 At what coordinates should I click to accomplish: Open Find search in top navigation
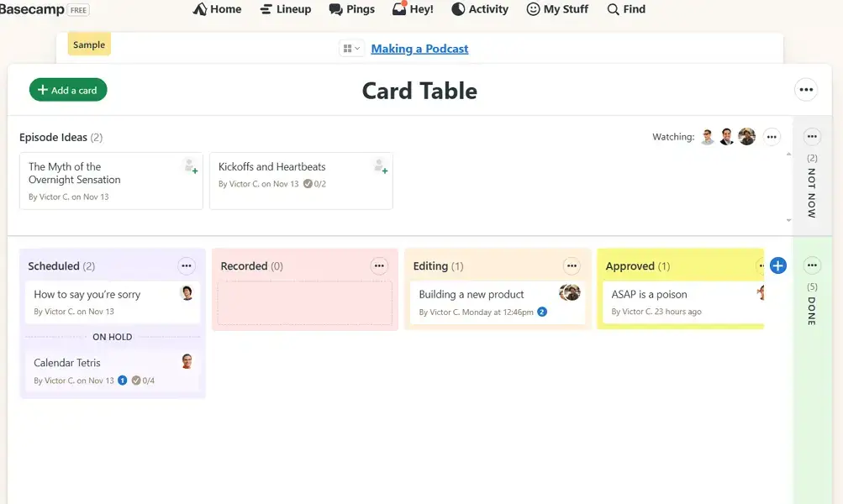point(626,9)
